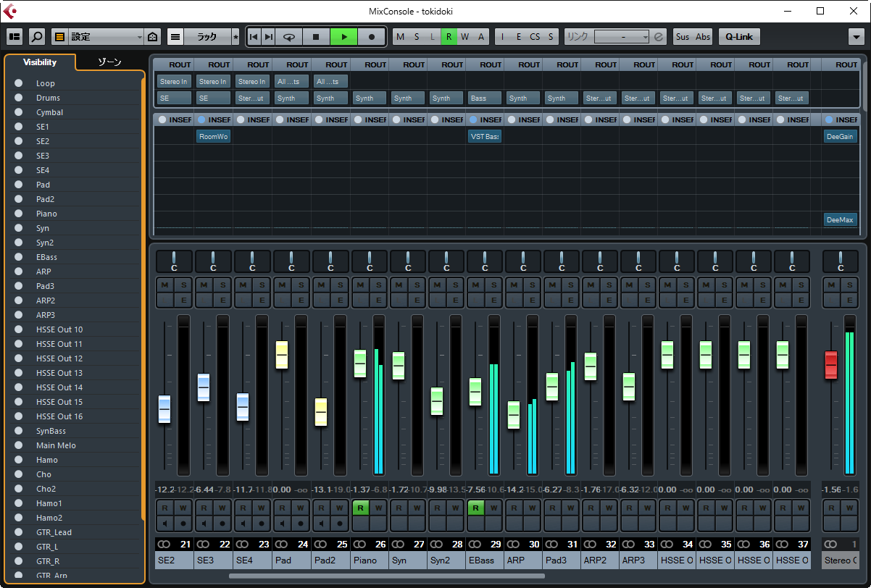Enable Write automation on Syn channel
Viewport: 871px width, 588px height.
417,508
